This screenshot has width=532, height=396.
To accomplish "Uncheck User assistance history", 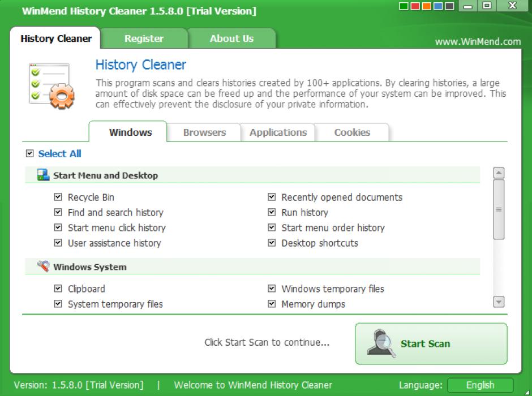I will (x=58, y=243).
